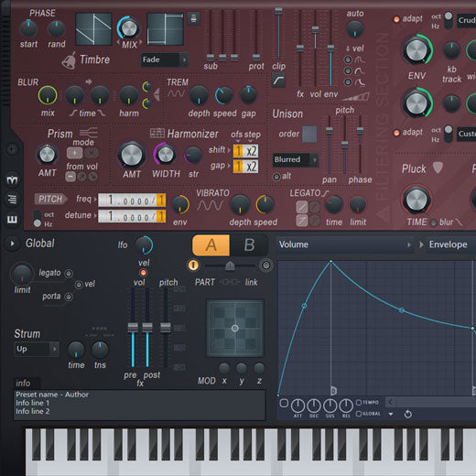This screenshot has height=476, width=476.
Task: Click the Harmonizer WIDTH knob
Action: [165, 155]
